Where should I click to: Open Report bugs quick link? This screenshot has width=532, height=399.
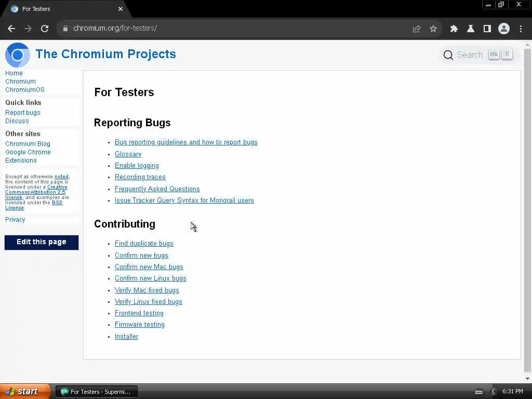[23, 112]
